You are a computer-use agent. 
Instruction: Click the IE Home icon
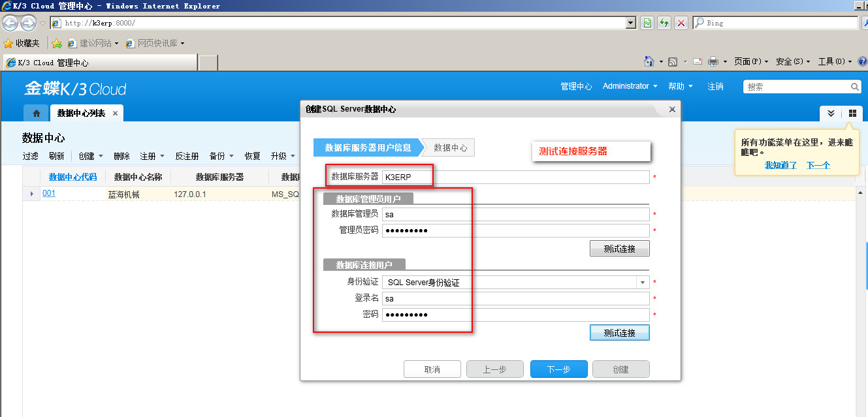coord(649,61)
